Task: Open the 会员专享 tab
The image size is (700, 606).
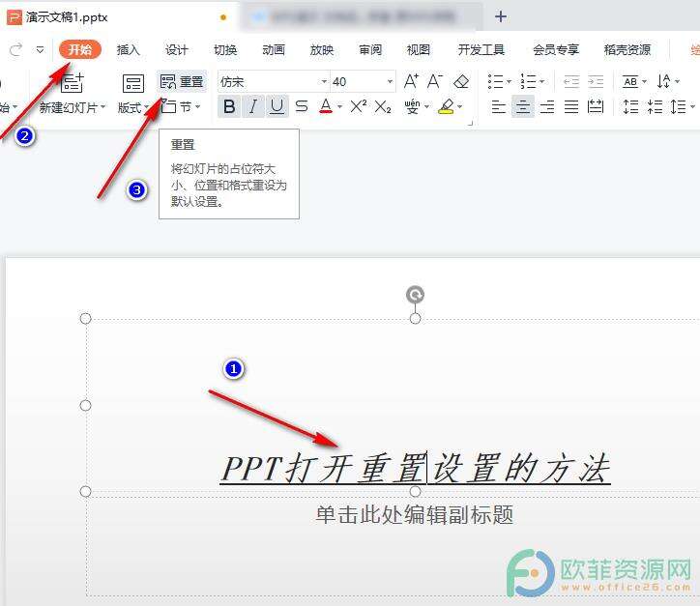Action: (x=556, y=50)
